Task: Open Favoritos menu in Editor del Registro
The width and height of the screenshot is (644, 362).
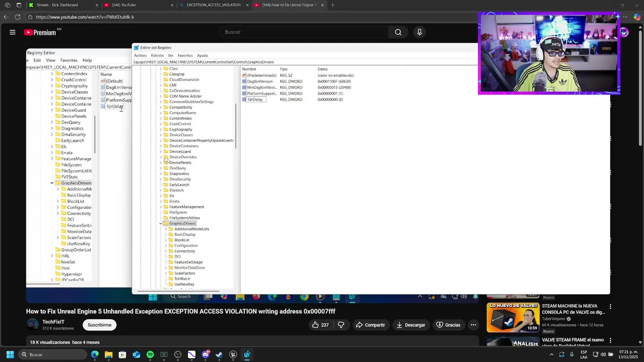Action: pyautogui.click(x=185, y=55)
